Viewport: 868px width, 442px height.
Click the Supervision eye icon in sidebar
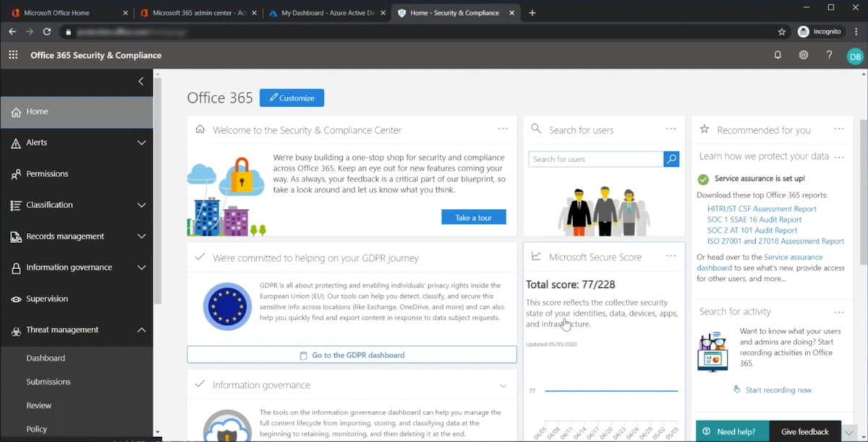click(16, 299)
